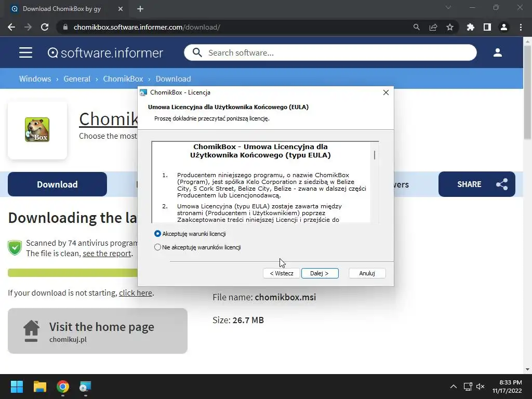Open the user account icon on website
This screenshot has width=532, height=399.
pyautogui.click(x=497, y=52)
